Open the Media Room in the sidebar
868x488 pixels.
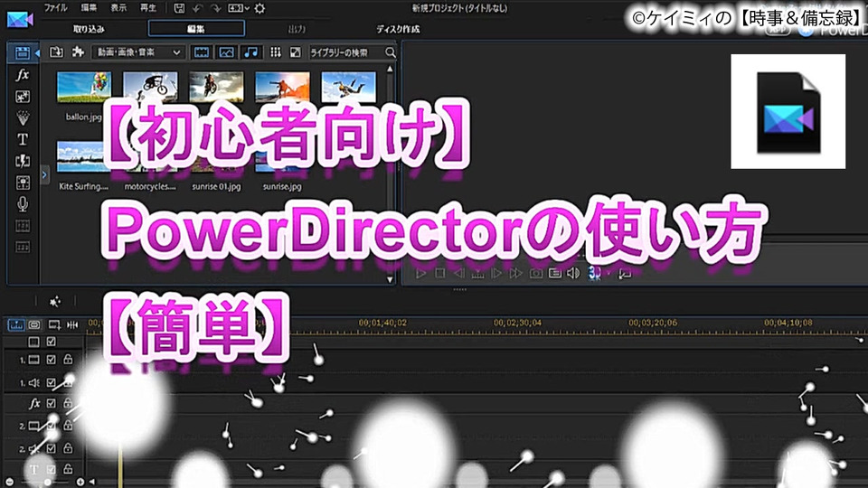pyautogui.click(x=22, y=52)
